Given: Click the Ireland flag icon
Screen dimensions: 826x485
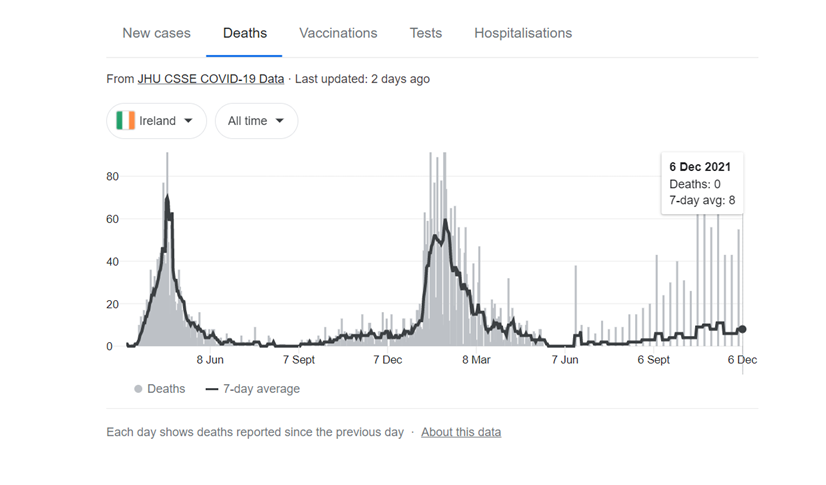Looking at the screenshot, I should (x=125, y=121).
